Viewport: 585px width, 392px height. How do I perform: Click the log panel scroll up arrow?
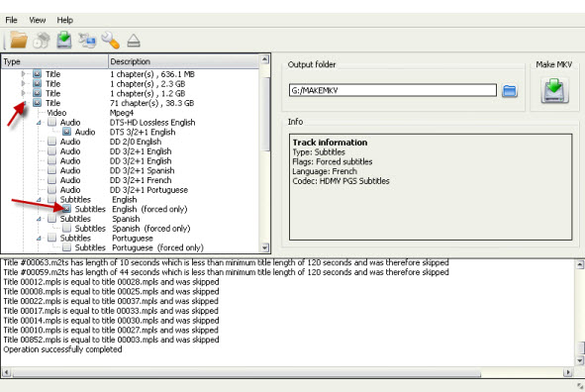click(x=580, y=264)
